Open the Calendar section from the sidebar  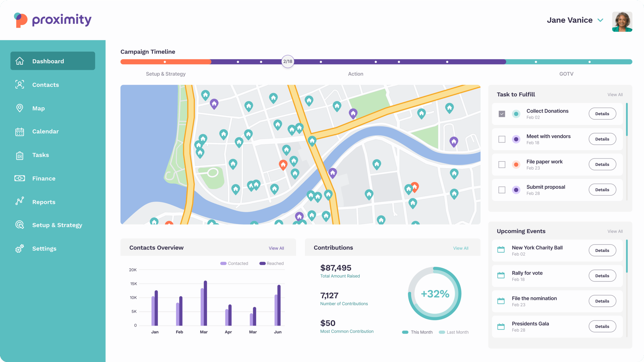[19, 131]
